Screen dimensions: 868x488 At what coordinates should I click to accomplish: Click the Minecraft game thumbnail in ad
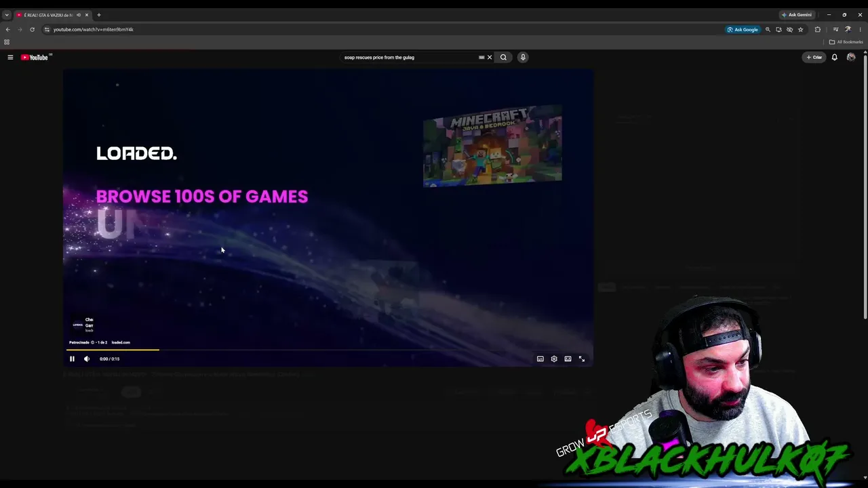click(x=492, y=146)
